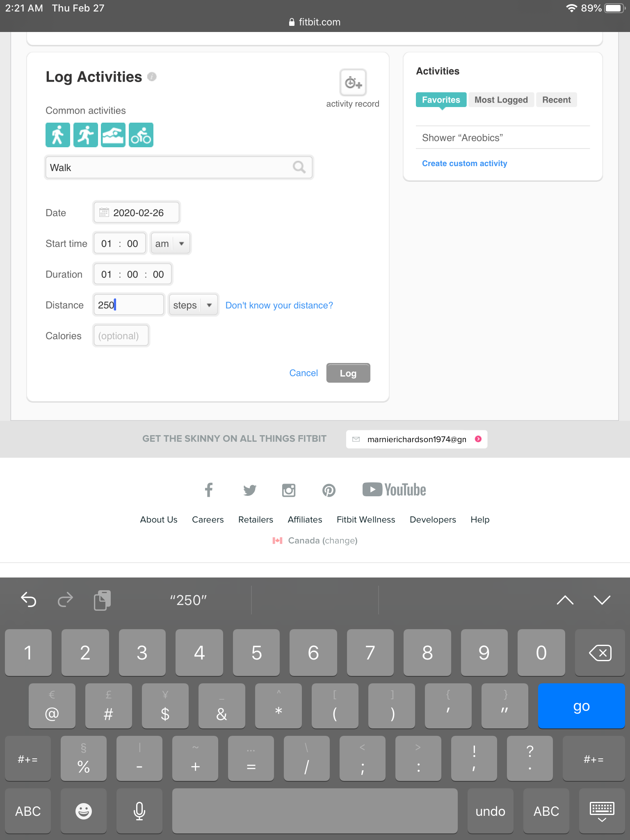Open the Affiliates footer link
The height and width of the screenshot is (840, 630).
305,519
